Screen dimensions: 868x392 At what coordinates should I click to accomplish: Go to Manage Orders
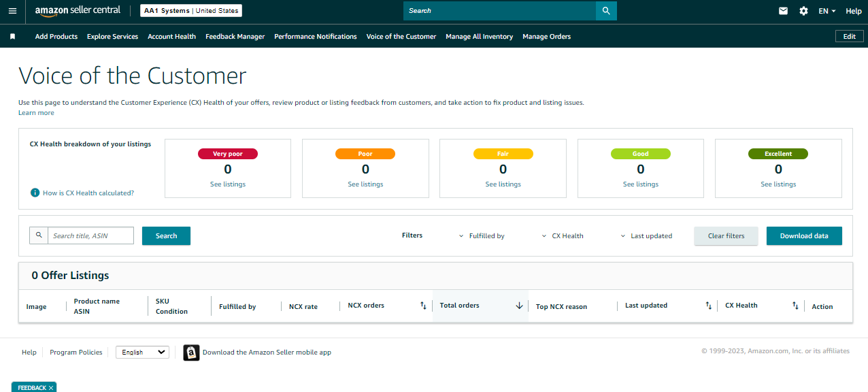pyautogui.click(x=547, y=37)
